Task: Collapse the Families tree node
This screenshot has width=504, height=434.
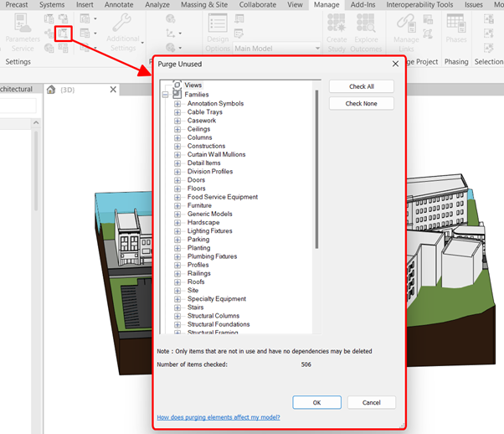Action: pos(165,95)
